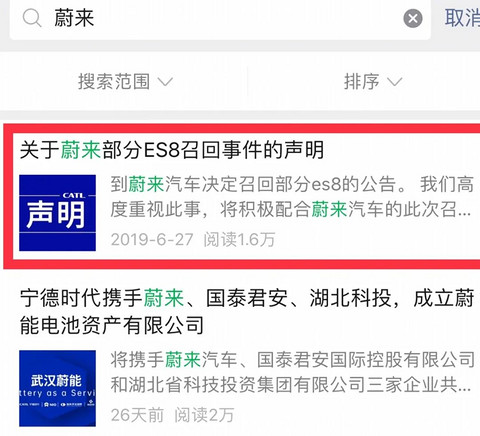Open article 关于蔚来部分ES8召回事件的声明
The image size is (480, 436).
coord(172,150)
